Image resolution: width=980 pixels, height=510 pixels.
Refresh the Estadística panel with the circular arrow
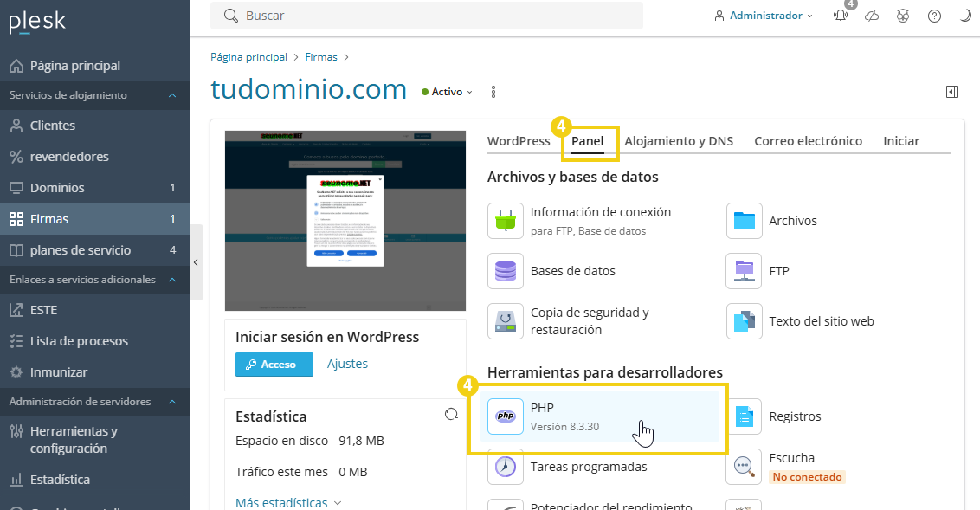pyautogui.click(x=451, y=414)
